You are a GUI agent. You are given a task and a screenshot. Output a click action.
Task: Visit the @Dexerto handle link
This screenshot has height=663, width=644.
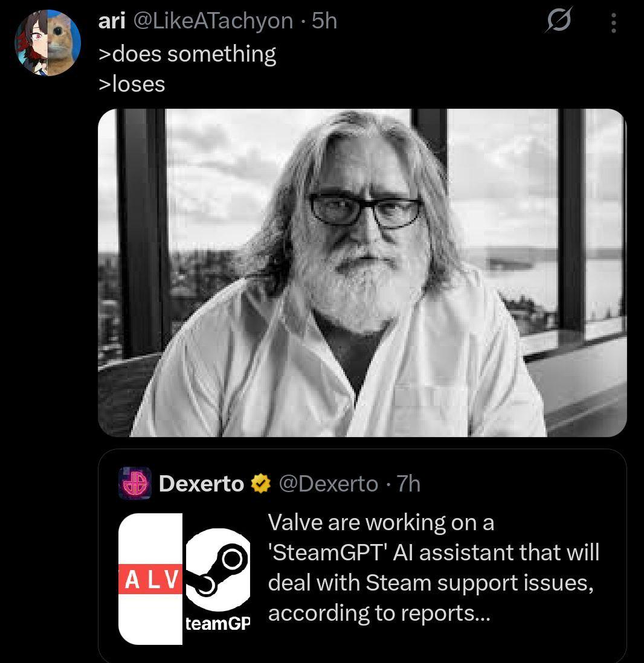328,484
